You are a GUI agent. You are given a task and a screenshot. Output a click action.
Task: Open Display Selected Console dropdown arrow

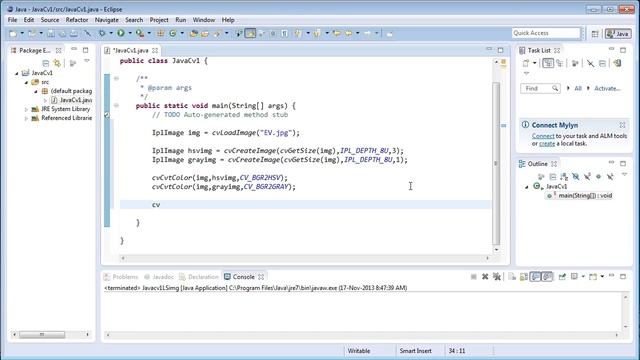pos(583,277)
